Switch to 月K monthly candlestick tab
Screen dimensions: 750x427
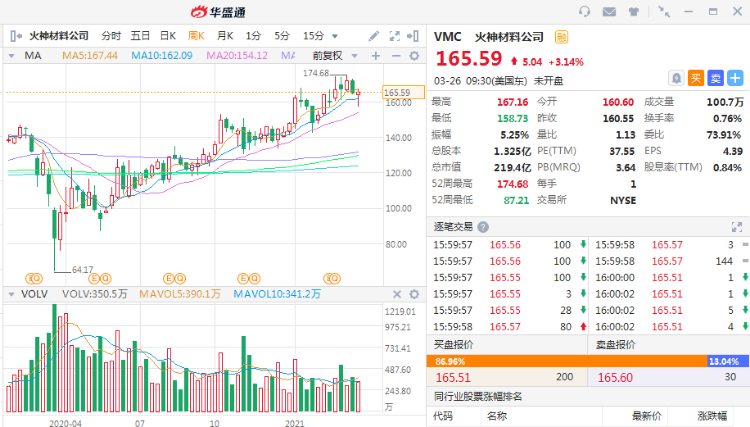(x=225, y=36)
